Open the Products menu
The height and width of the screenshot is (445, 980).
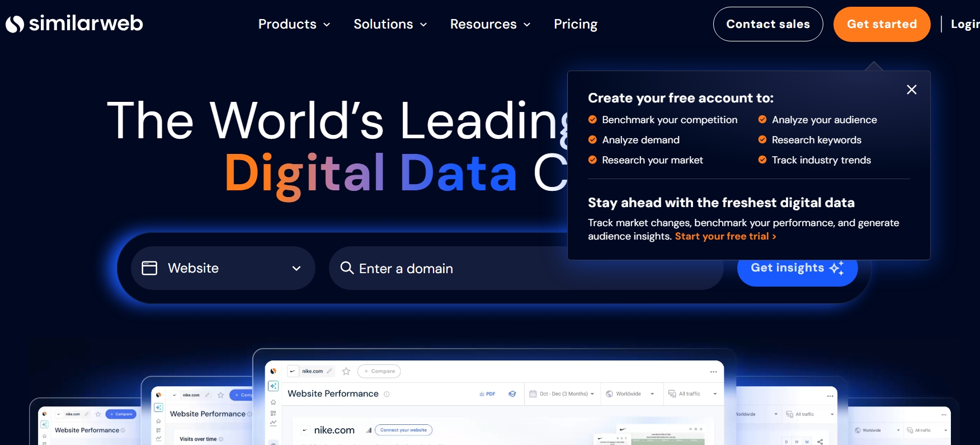point(294,24)
